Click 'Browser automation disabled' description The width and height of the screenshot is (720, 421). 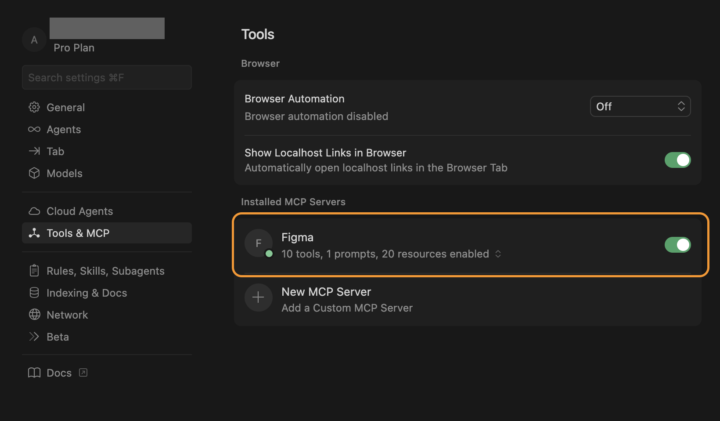(316, 116)
